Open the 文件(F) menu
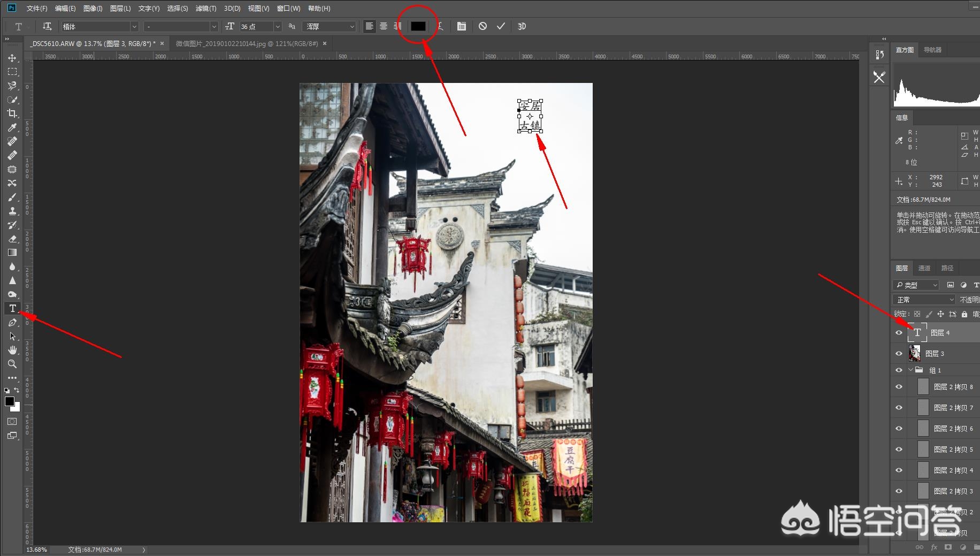The width and height of the screenshot is (980, 556). click(x=37, y=9)
